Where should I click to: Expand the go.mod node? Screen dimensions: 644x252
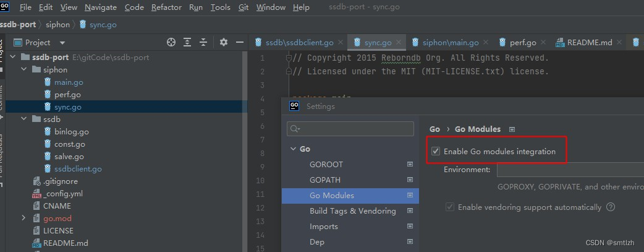(x=24, y=218)
